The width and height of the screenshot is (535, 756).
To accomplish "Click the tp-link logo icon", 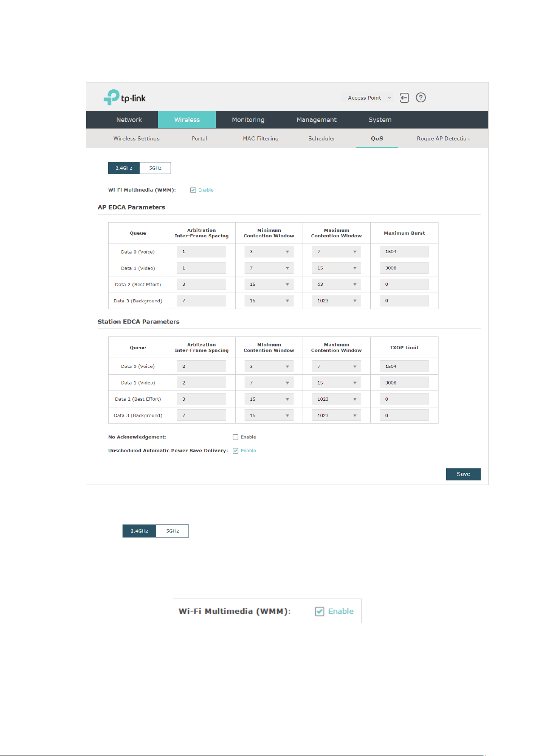I will [x=124, y=97].
